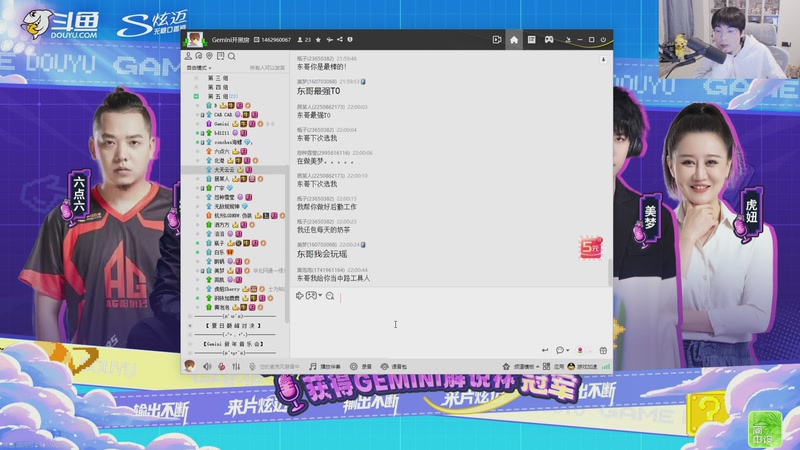Open the video live tab icon
The width and height of the screenshot is (800, 450).
(496, 40)
